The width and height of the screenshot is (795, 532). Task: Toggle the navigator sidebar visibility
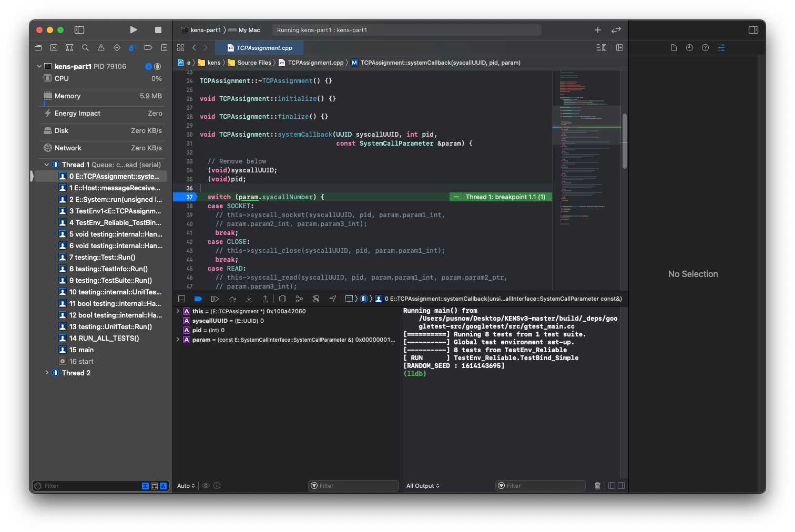point(79,30)
